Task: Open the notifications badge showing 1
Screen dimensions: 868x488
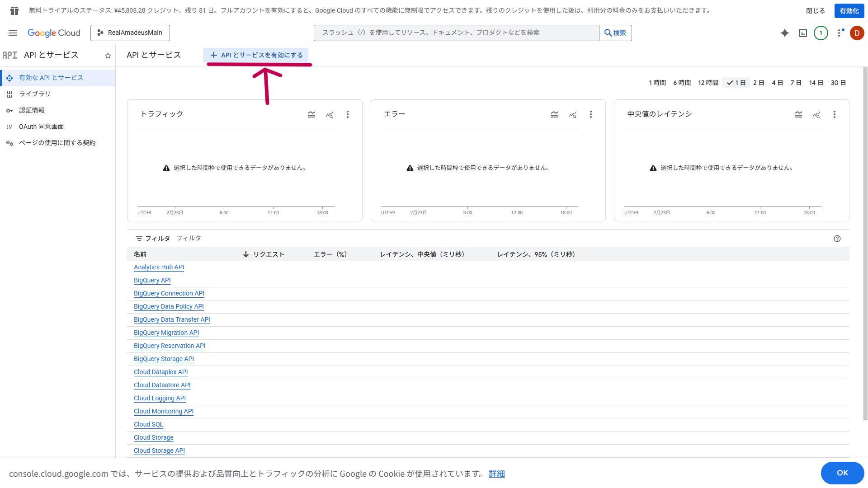Action: click(821, 33)
